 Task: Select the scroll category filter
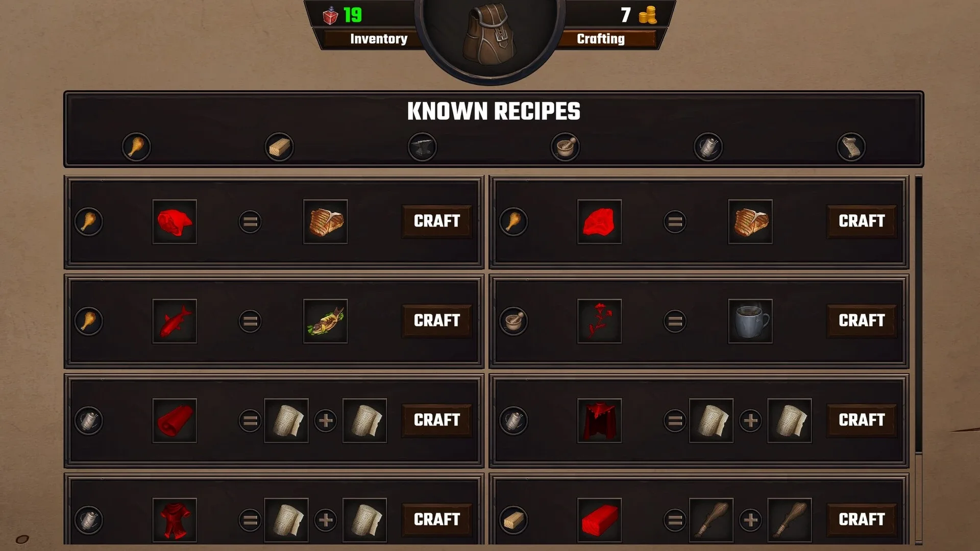coord(851,147)
